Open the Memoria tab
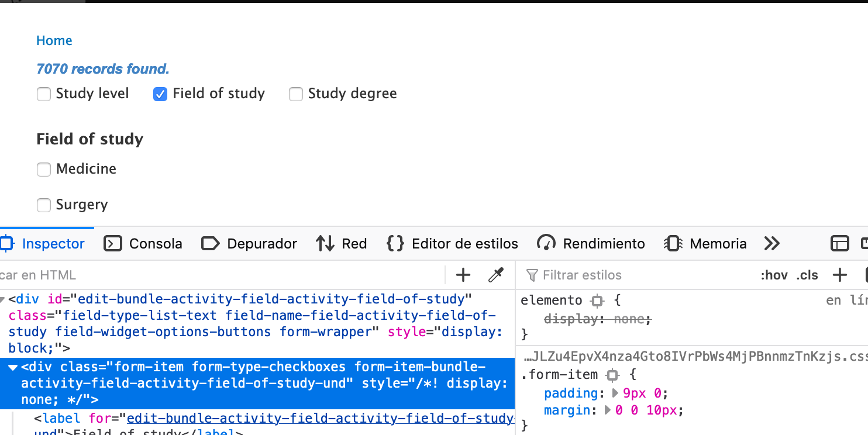 coord(705,244)
